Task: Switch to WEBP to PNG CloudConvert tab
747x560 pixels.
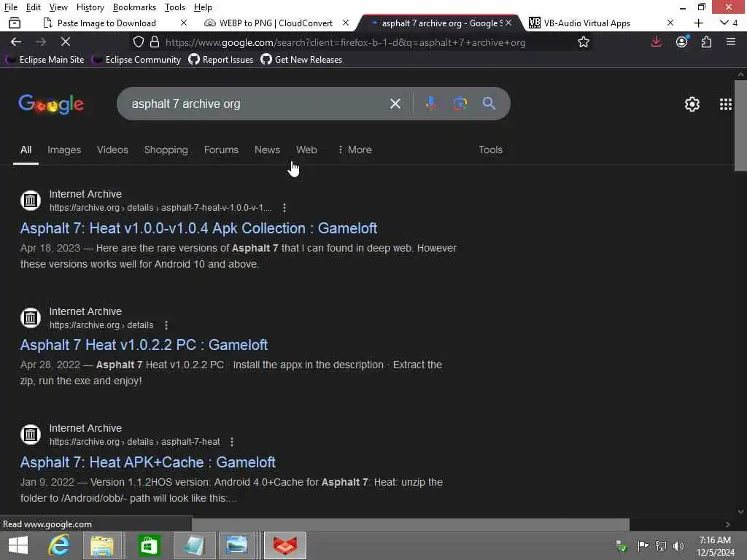Action: 276,23
